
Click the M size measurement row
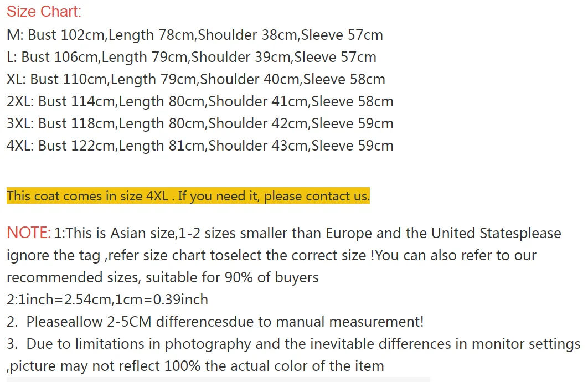(x=194, y=35)
